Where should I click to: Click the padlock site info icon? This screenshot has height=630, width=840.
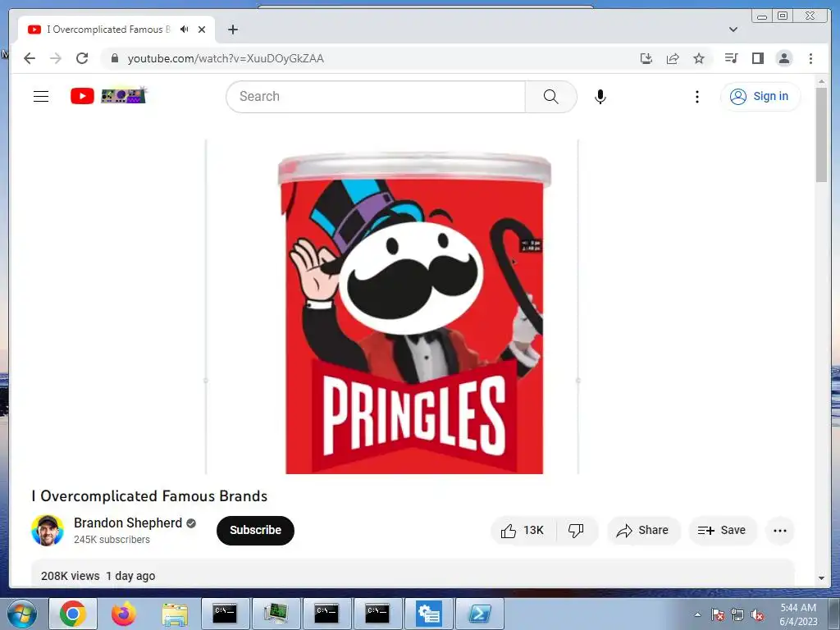115,58
